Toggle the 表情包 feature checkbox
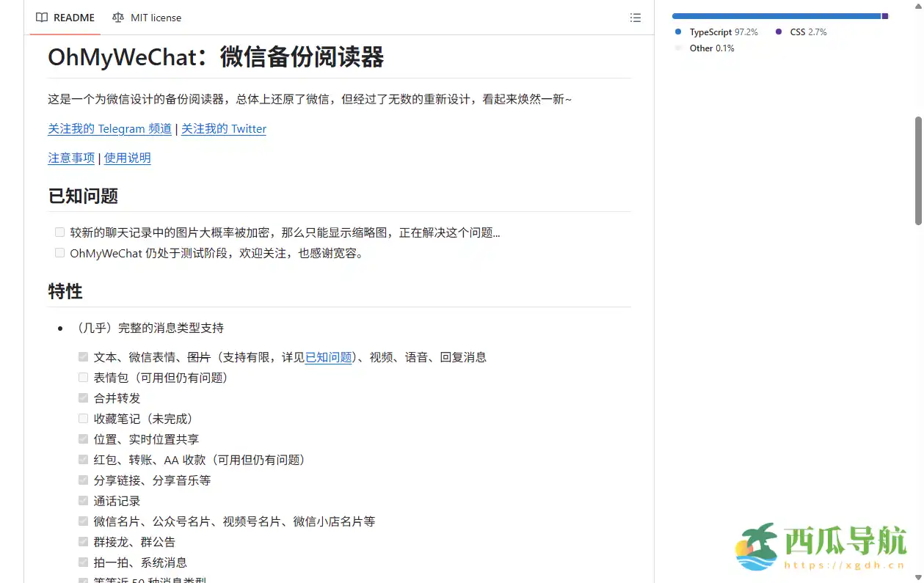 (x=83, y=376)
